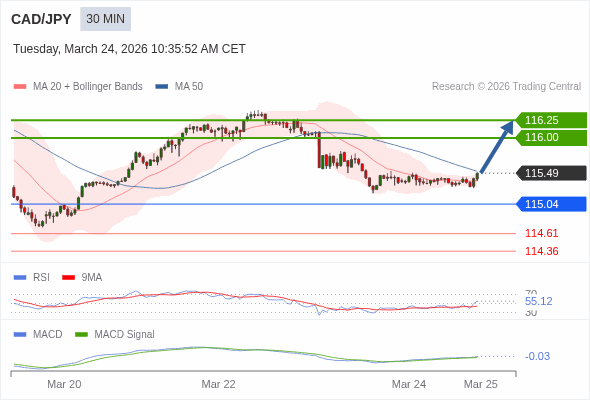Click the 115.49 current price label
590x400 pixels.
[x=552, y=173]
